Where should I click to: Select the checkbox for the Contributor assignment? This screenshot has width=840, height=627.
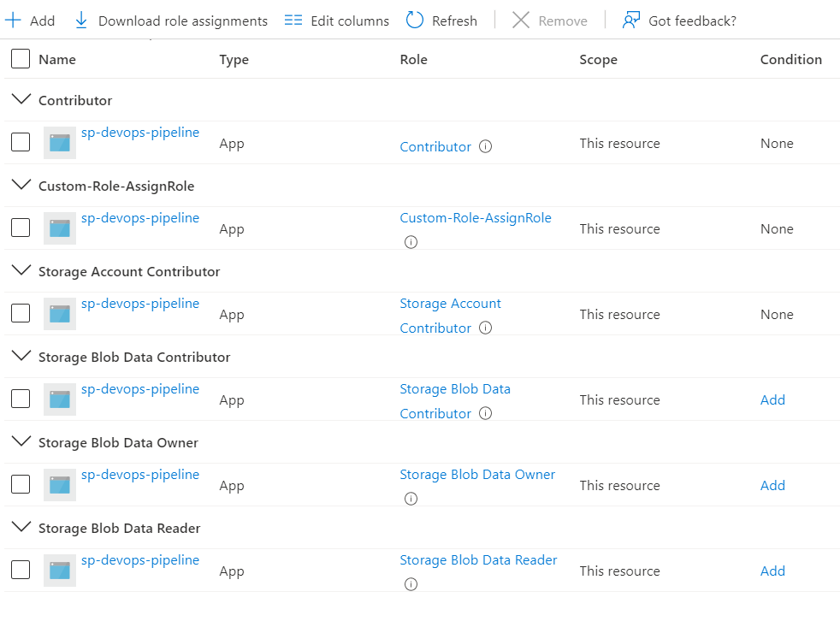[21, 142]
